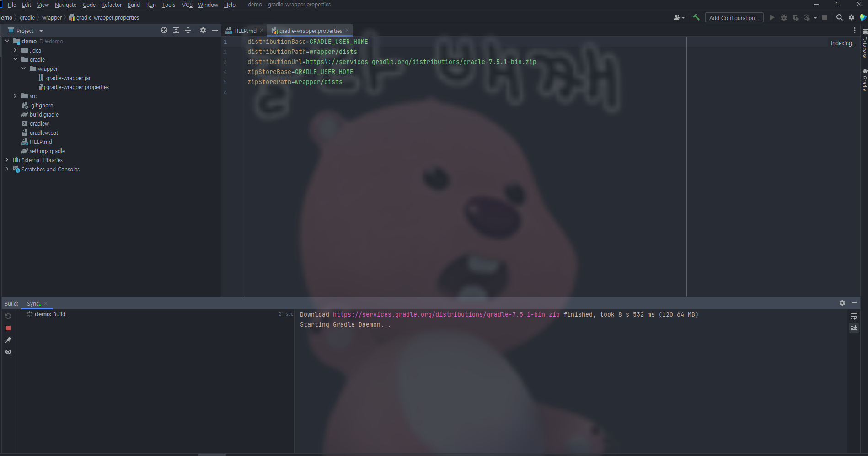Open the Refactor menu
Image resolution: width=868 pixels, height=456 pixels.
coord(111,5)
